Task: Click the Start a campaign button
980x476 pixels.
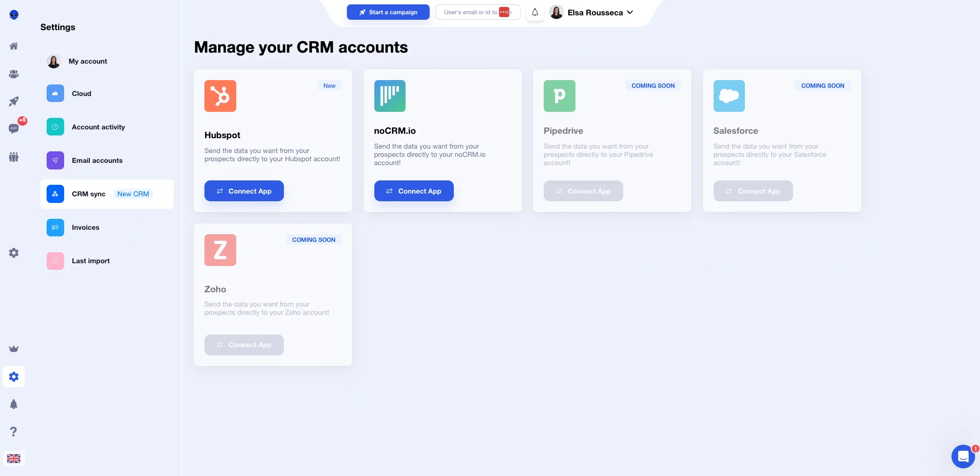Action: pos(388,12)
